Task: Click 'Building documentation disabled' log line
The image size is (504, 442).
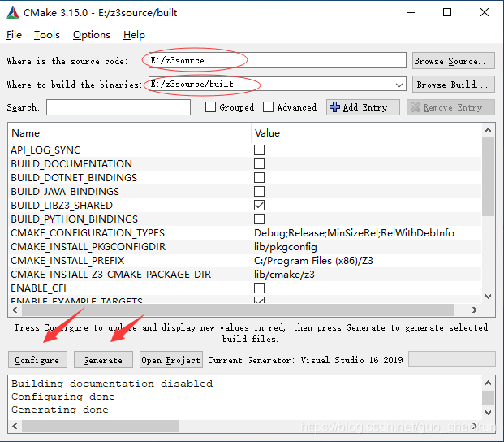Action: [112, 383]
